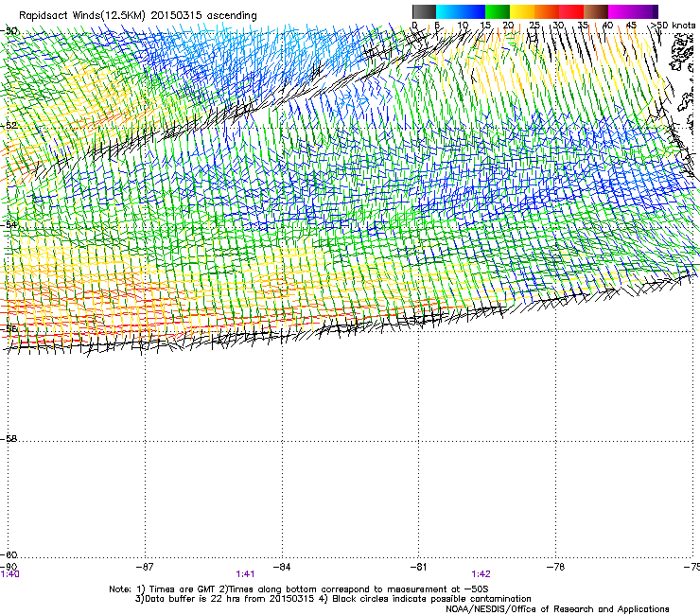Image resolution: width=700 pixels, height=615 pixels.
Task: Click the '-90' longitude axis label
Action: [x=9, y=567]
